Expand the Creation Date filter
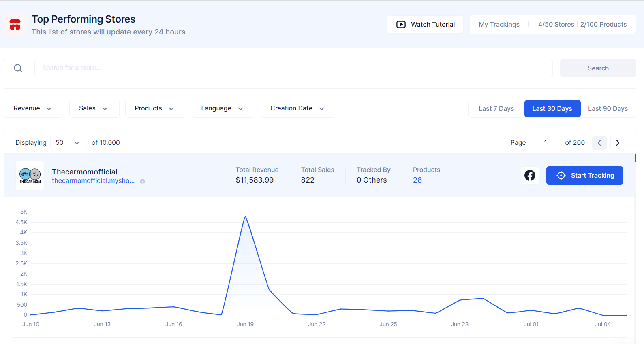Image resolution: width=644 pixels, height=344 pixels. point(298,108)
